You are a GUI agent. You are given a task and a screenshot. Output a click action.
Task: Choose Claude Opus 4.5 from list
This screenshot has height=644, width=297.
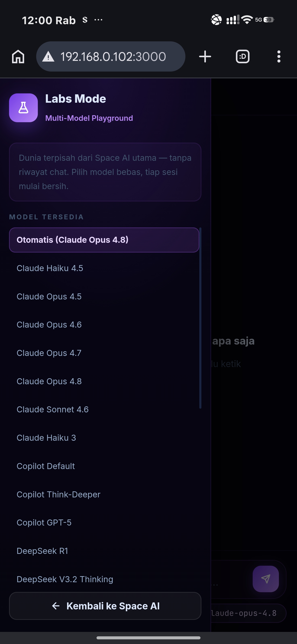tap(104, 296)
